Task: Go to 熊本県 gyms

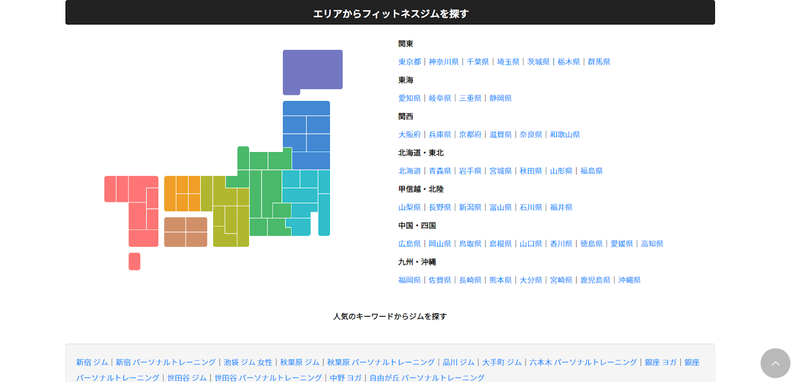Action: [501, 280]
